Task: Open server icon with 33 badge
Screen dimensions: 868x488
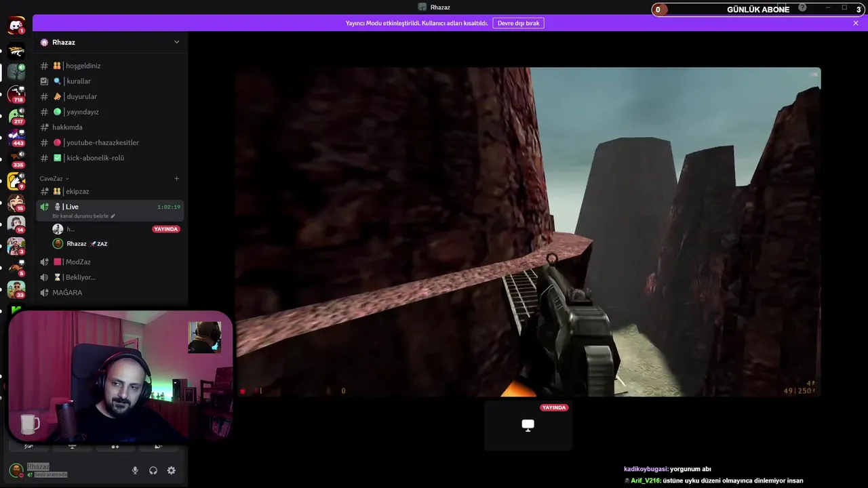Action: pos(16,289)
